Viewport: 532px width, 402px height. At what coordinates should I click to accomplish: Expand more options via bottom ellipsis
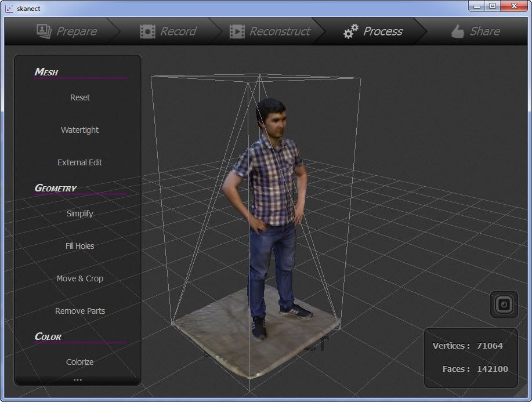[x=78, y=380]
